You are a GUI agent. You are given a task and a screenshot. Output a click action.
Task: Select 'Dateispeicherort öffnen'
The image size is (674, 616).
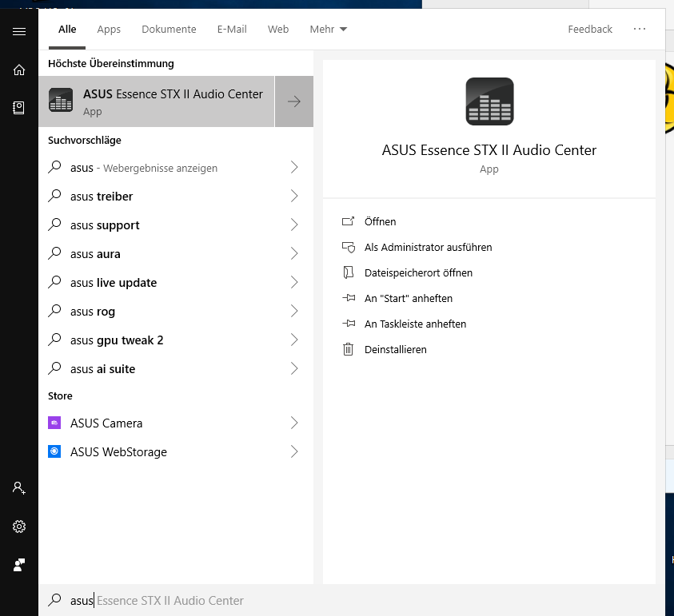click(418, 272)
